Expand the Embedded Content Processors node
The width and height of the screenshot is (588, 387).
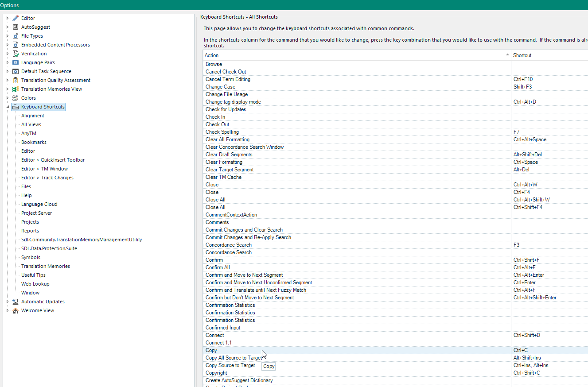(x=8, y=45)
